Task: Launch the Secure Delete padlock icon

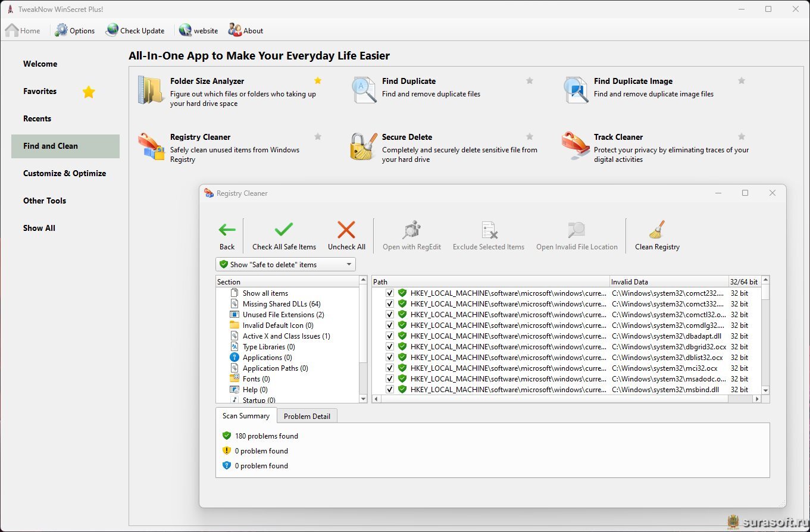Action: (x=364, y=146)
